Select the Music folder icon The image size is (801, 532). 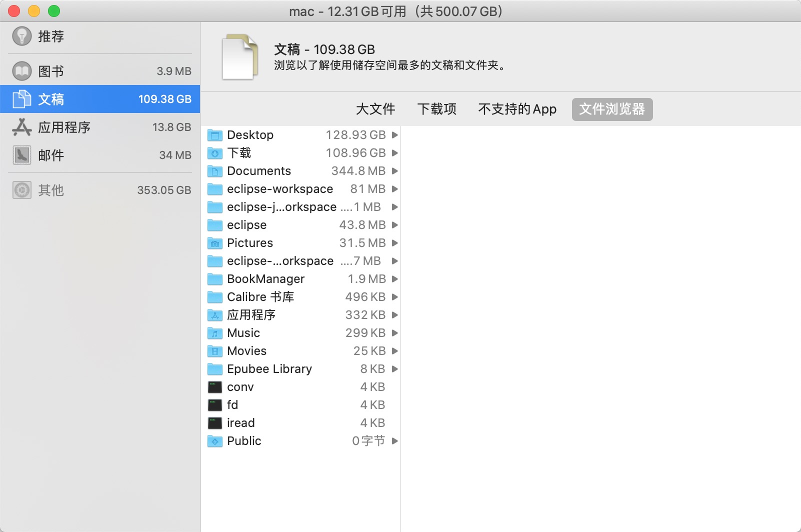tap(215, 333)
